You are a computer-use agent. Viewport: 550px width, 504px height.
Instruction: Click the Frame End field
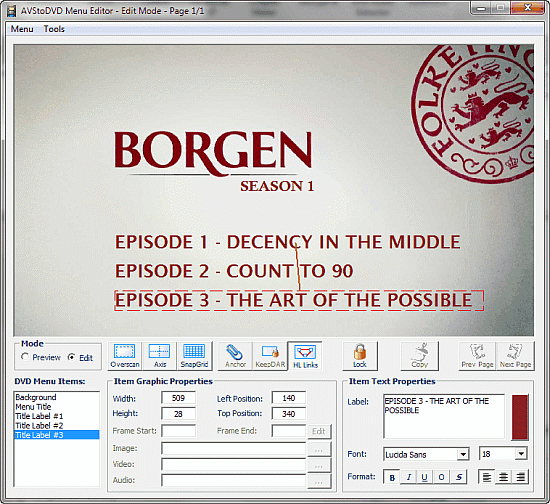[x=289, y=431]
